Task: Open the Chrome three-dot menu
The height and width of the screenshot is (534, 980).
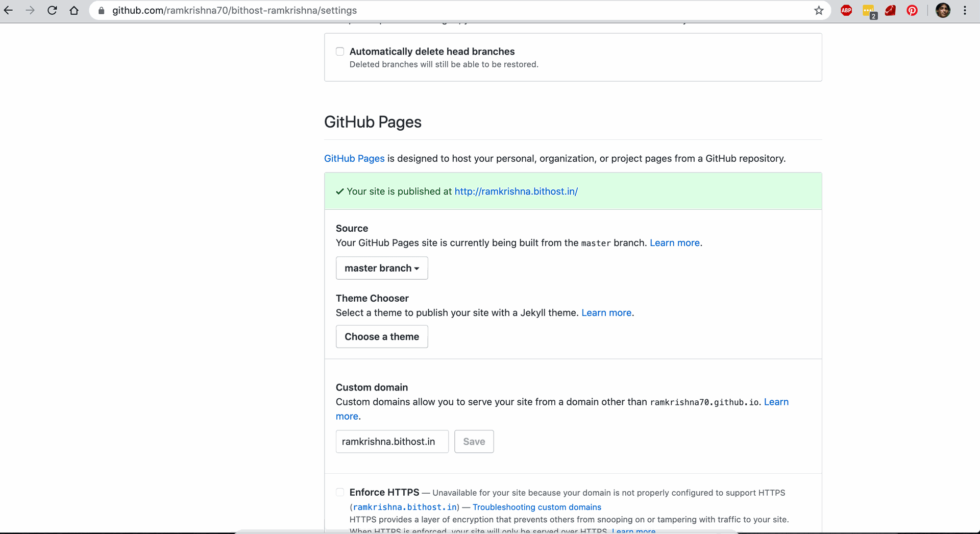Action: pos(965,10)
